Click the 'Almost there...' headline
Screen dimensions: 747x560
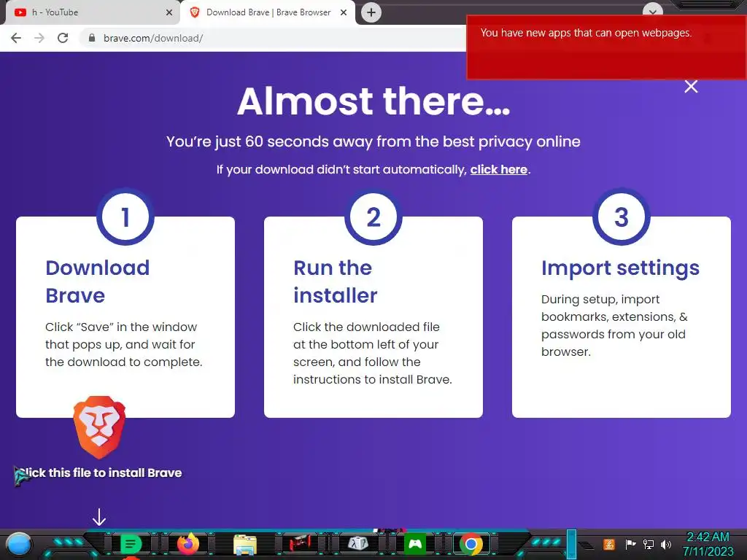click(x=373, y=101)
